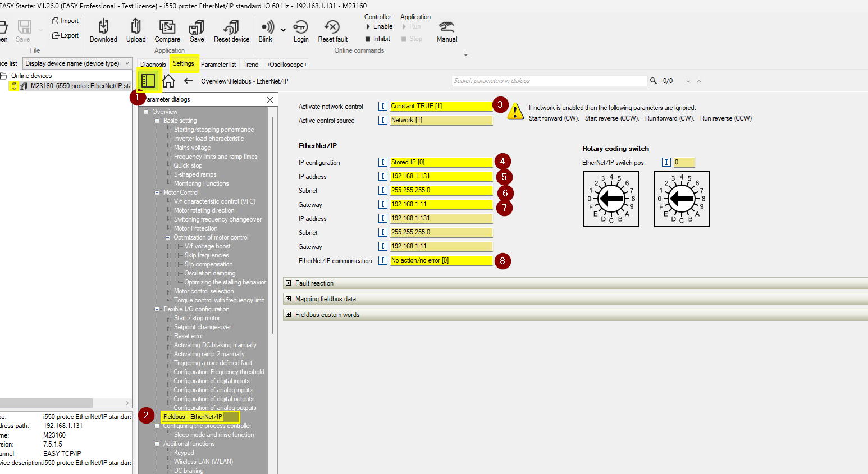Image resolution: width=868 pixels, height=474 pixels.
Task: Click controller Inhibit command
Action: click(378, 39)
